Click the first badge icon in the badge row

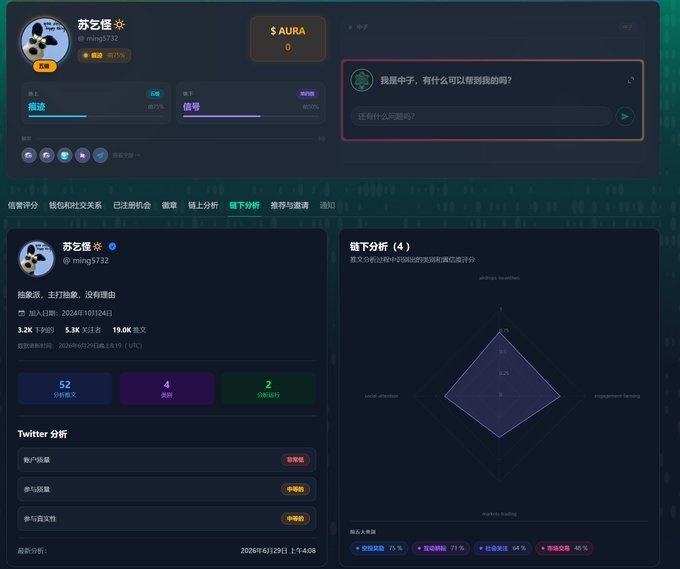tap(29, 155)
